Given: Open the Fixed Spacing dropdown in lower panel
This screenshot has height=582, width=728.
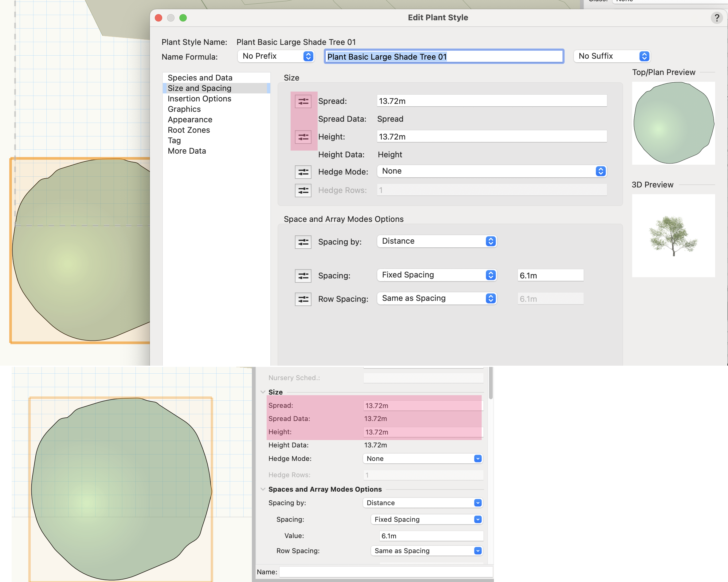Looking at the screenshot, I should click(x=426, y=519).
